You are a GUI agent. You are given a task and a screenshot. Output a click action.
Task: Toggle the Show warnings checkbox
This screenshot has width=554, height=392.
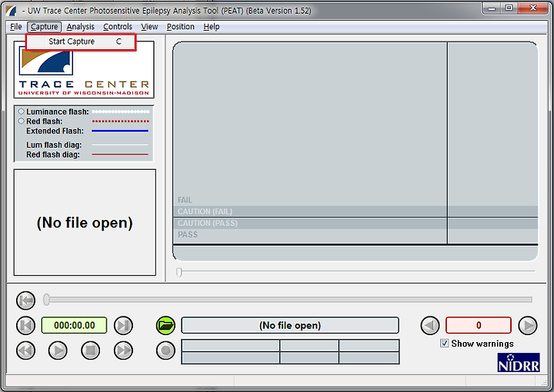[x=444, y=343]
